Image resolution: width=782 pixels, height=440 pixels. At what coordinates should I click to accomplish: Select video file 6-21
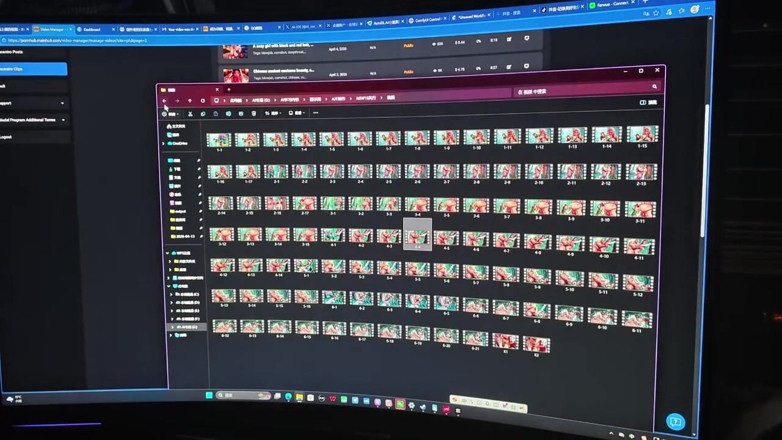tap(475, 339)
